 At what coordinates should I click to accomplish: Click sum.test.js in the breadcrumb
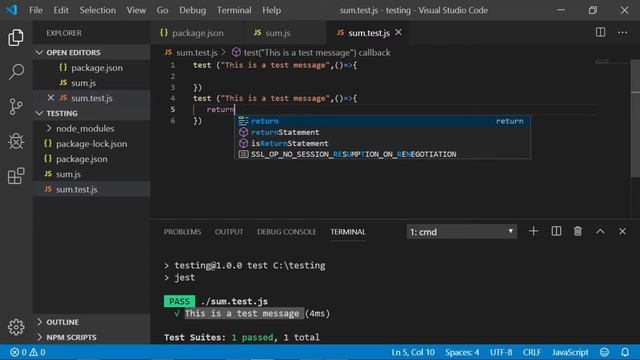(x=196, y=52)
